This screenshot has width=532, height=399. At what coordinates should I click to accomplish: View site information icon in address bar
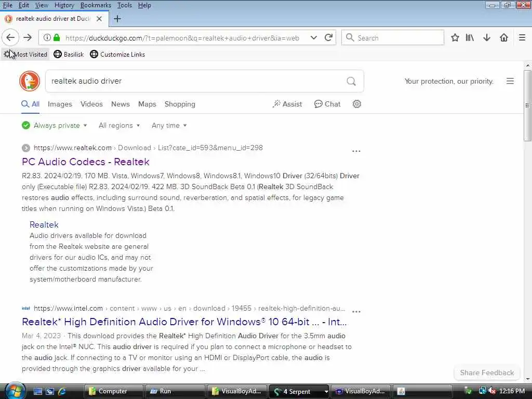47,37
